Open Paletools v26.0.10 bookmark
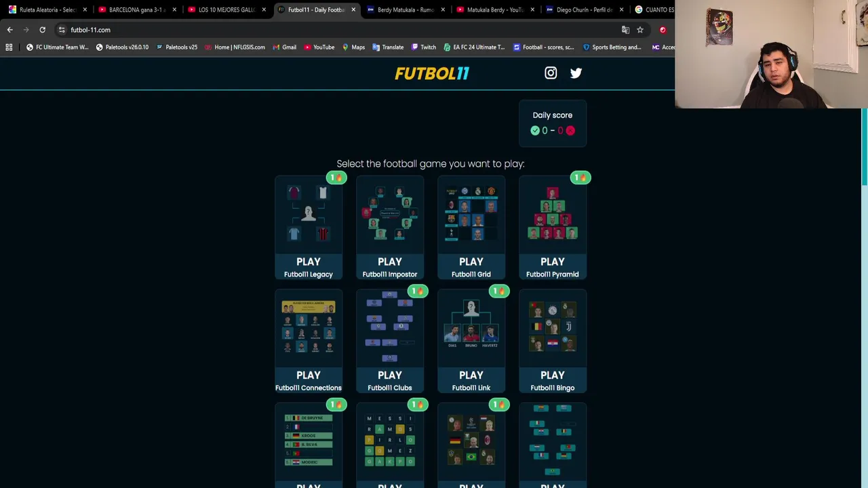 point(122,47)
